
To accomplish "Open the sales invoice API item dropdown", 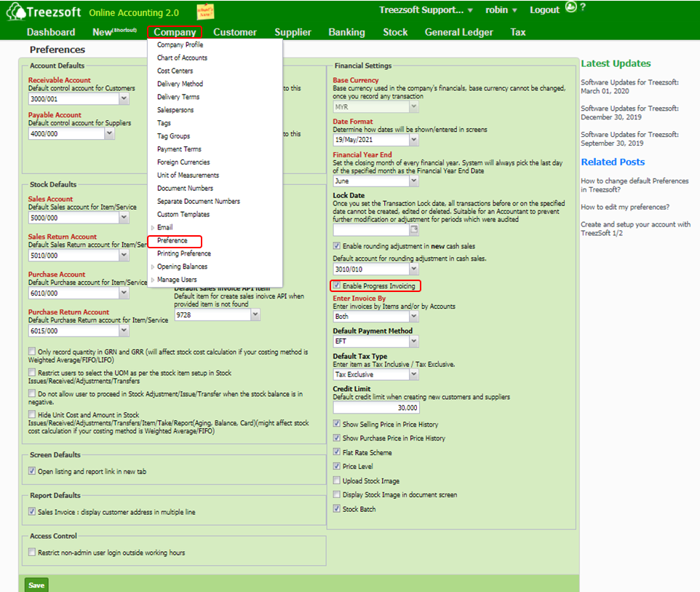I will 255,315.
